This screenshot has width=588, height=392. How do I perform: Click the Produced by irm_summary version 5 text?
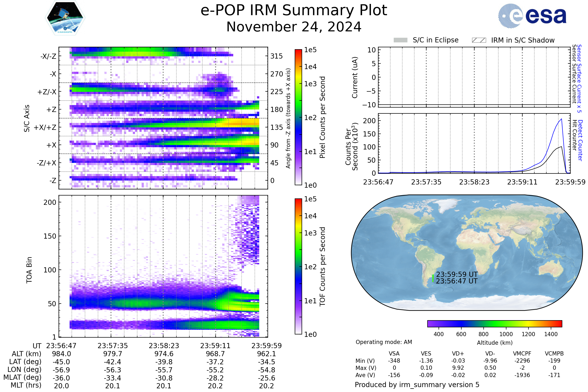(x=417, y=385)
